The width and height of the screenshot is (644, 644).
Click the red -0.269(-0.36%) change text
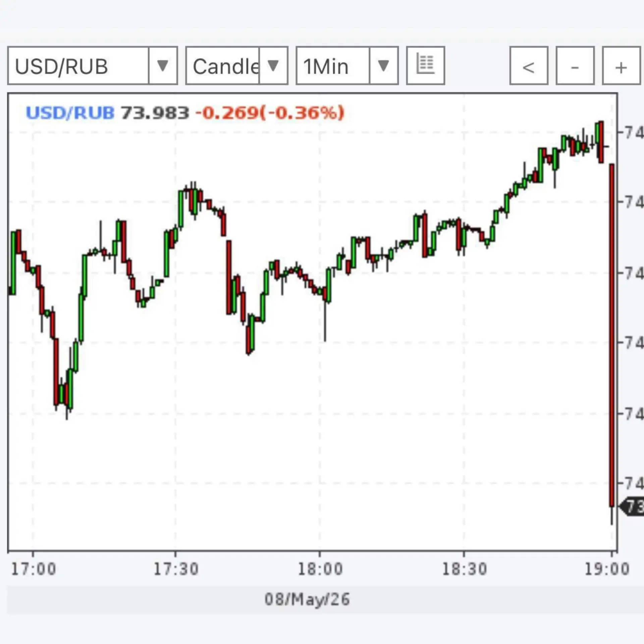(270, 113)
